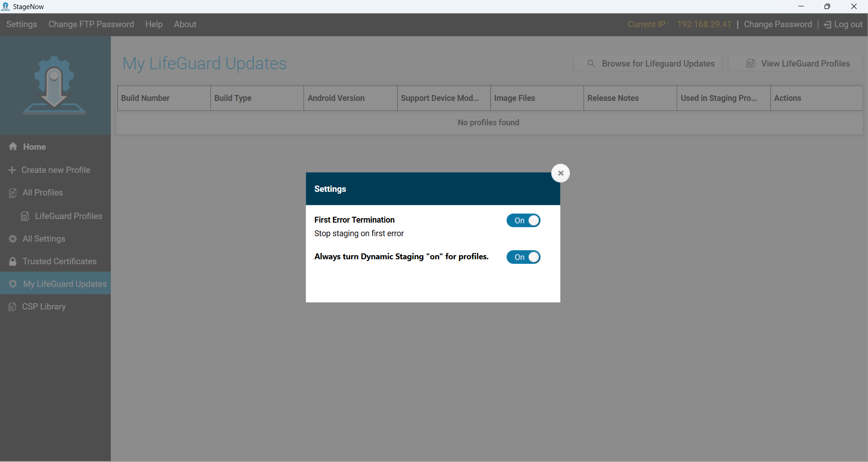The height and width of the screenshot is (462, 868).
Task: Click the Android Version column header
Action: pyautogui.click(x=351, y=98)
